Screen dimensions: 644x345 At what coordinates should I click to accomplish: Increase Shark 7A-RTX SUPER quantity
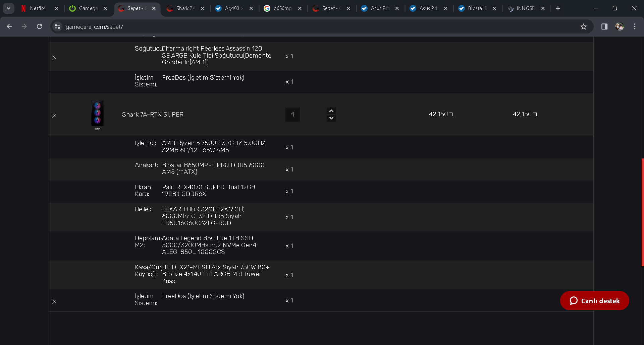331,111
